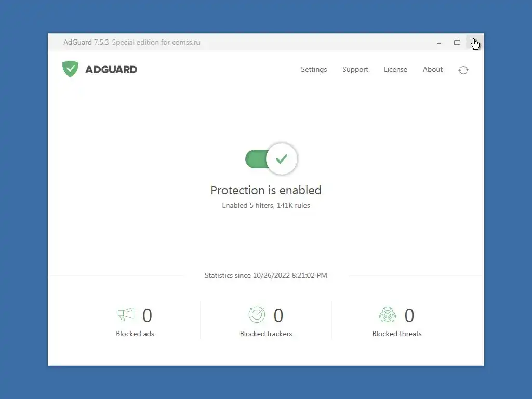Open the About section
Screen dimensions: 532x399
432,69
